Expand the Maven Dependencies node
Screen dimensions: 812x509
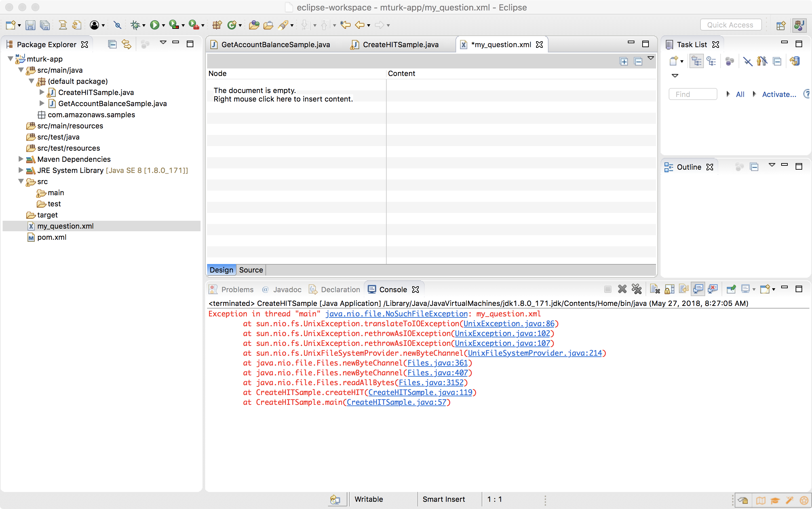pyautogui.click(x=21, y=159)
